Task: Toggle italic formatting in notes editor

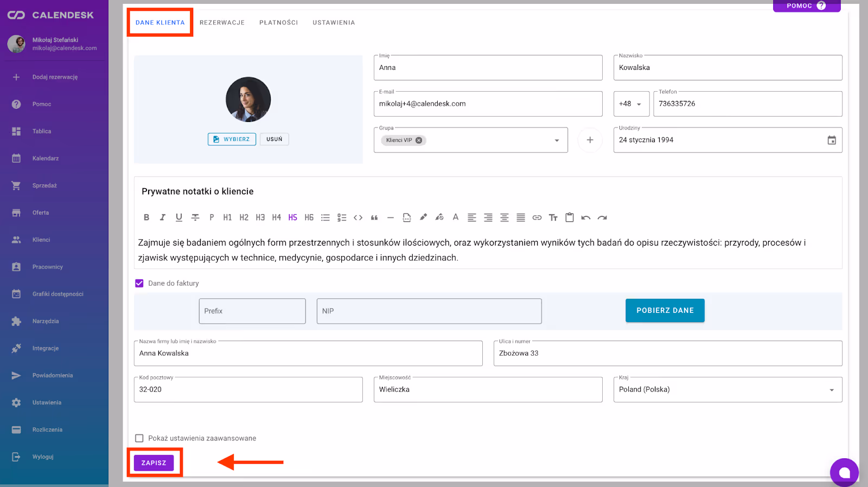Action: coord(162,217)
